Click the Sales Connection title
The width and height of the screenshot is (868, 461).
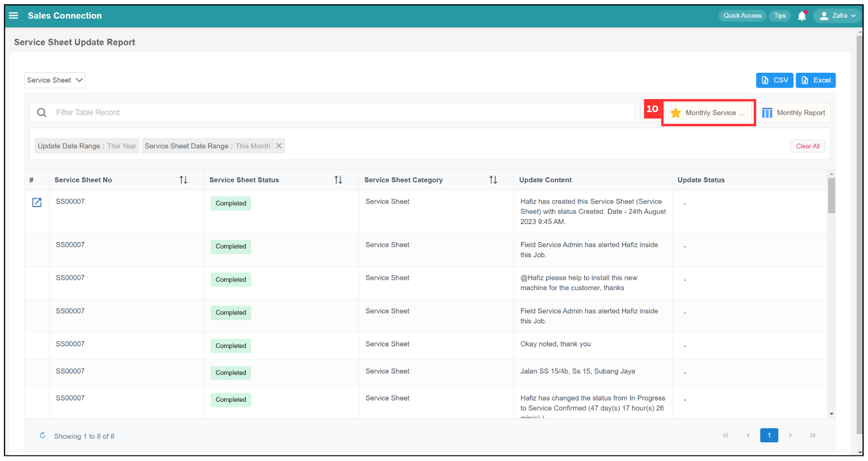65,16
